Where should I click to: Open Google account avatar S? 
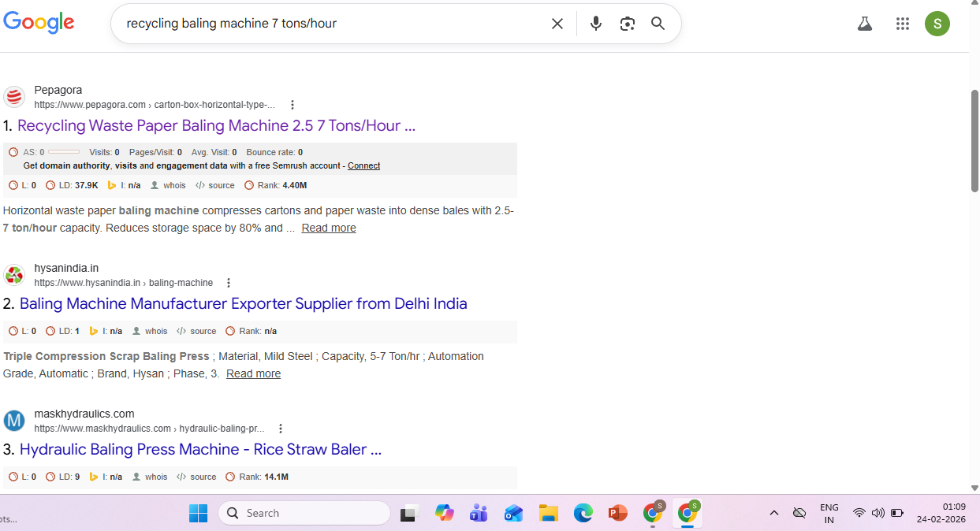click(x=937, y=24)
